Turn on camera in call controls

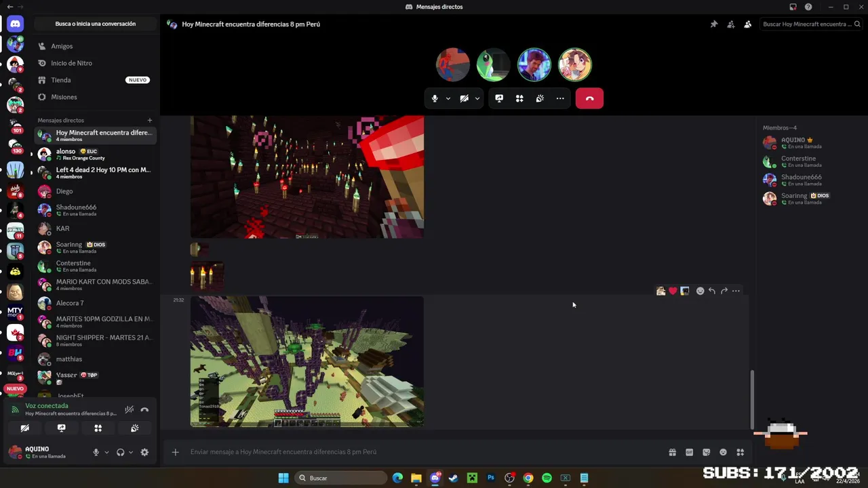point(464,98)
